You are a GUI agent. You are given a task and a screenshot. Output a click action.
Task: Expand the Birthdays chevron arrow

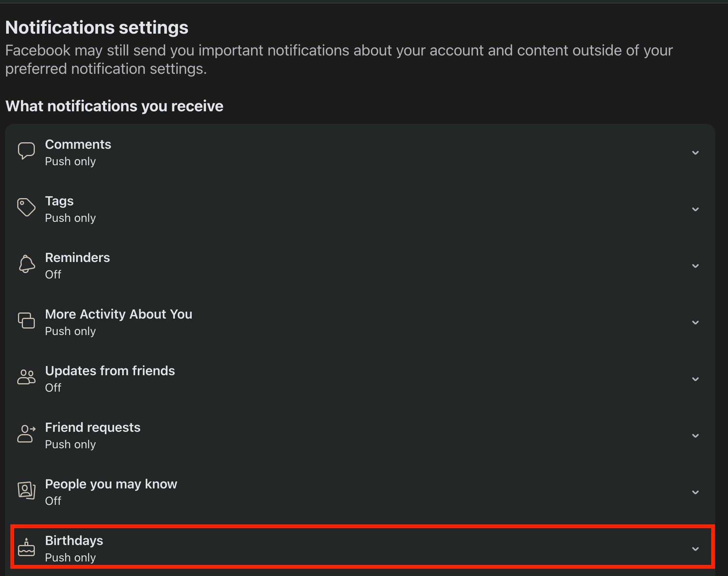[x=695, y=549]
